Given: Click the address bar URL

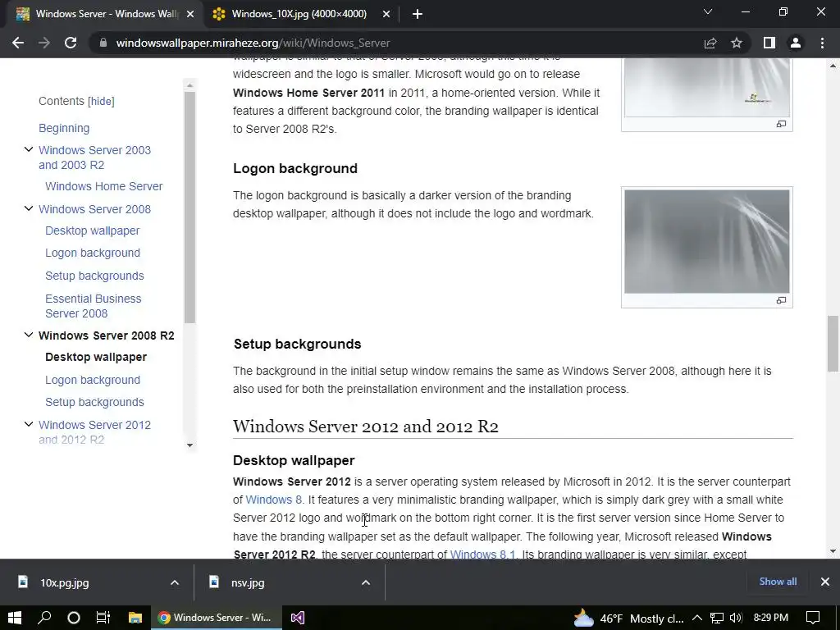Looking at the screenshot, I should [x=253, y=43].
